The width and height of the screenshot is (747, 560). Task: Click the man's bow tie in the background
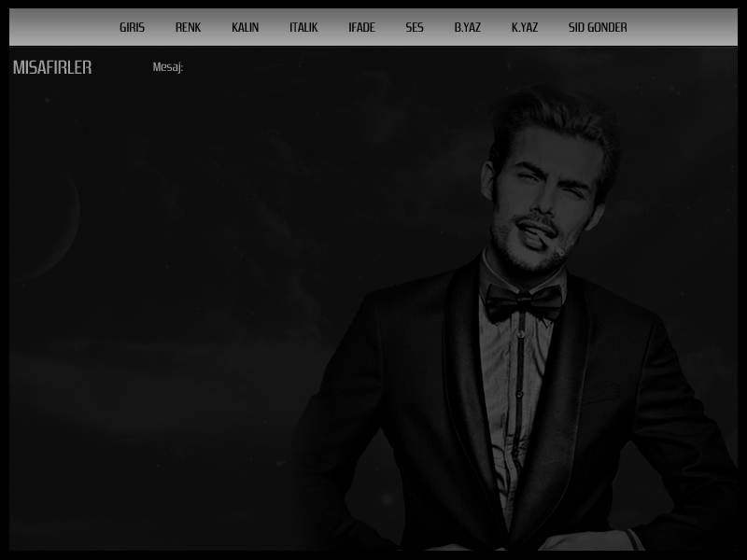pyautogui.click(x=523, y=302)
